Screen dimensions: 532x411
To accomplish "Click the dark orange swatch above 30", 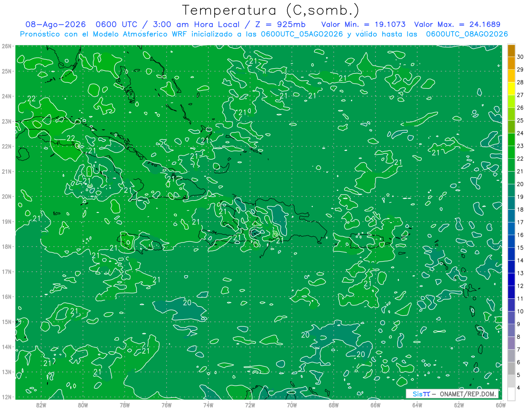I will pos(511,51).
